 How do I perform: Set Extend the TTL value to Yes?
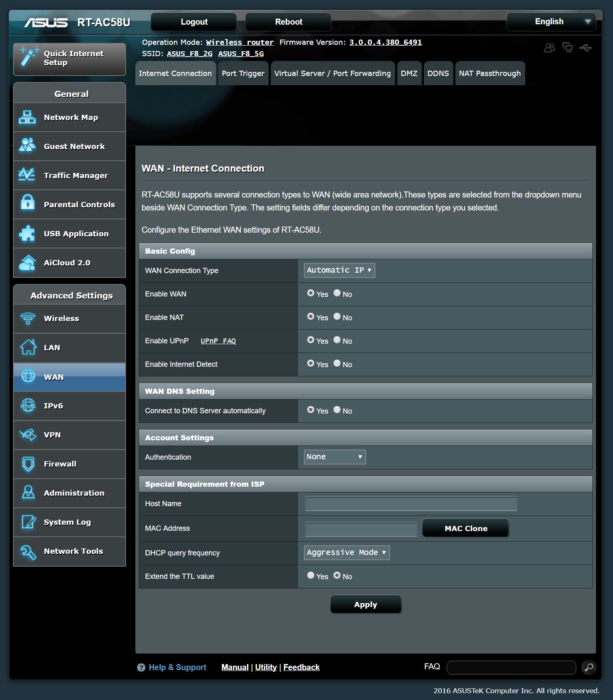coord(310,576)
